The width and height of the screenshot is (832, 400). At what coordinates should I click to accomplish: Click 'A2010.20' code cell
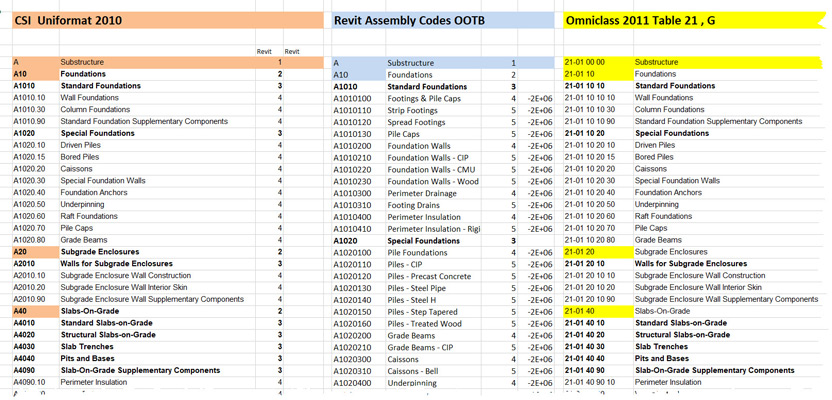coord(36,288)
